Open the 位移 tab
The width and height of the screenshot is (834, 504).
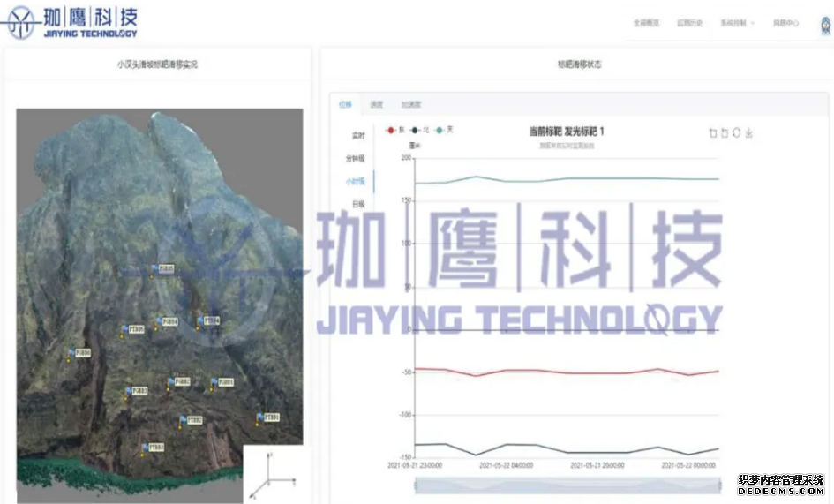point(345,104)
